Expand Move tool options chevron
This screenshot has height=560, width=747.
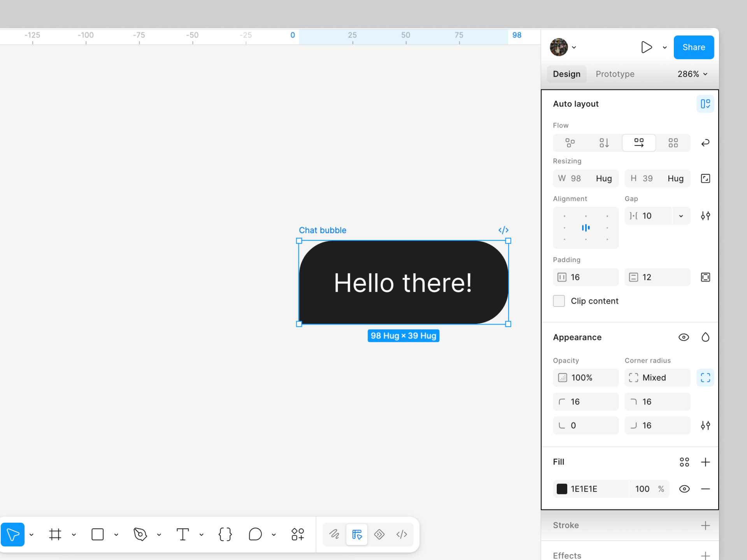pos(32,535)
